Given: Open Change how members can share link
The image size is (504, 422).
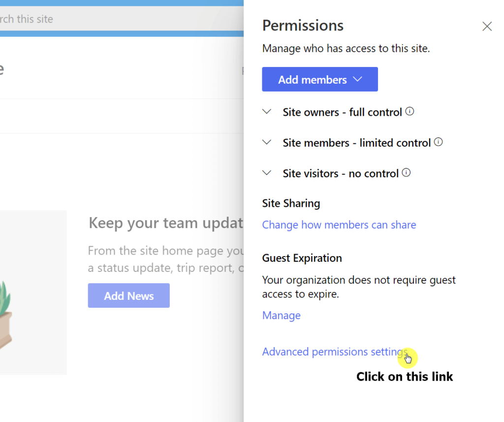Looking at the screenshot, I should 339,225.
